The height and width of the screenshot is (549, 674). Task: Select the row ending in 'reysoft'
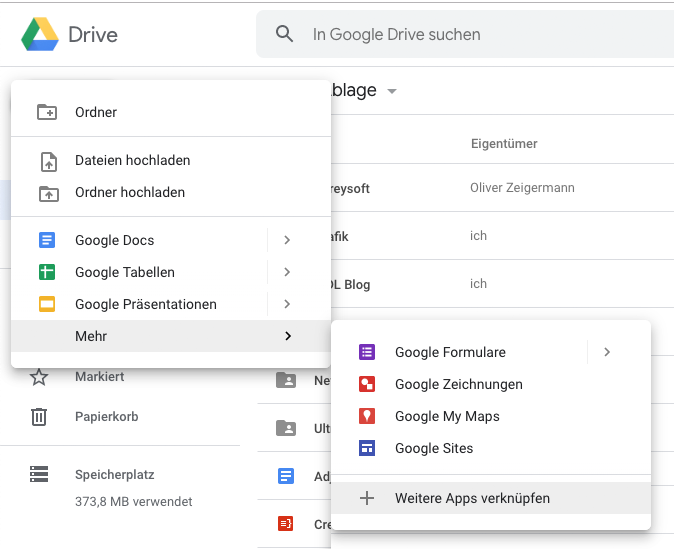click(x=502, y=187)
